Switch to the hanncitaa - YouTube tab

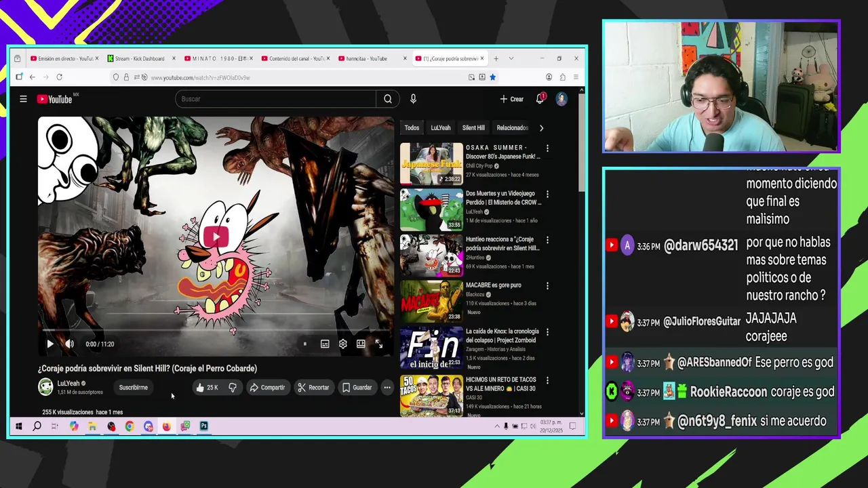tap(372, 59)
